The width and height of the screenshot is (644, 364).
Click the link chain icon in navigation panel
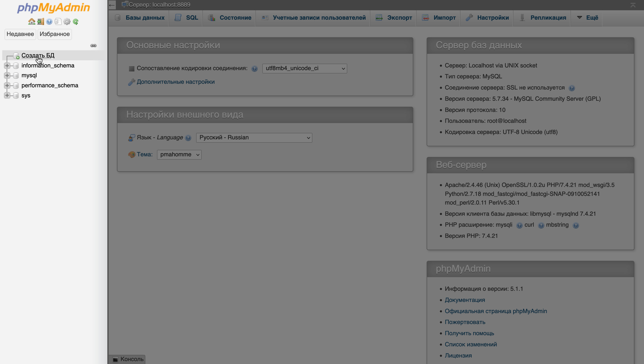(93, 46)
